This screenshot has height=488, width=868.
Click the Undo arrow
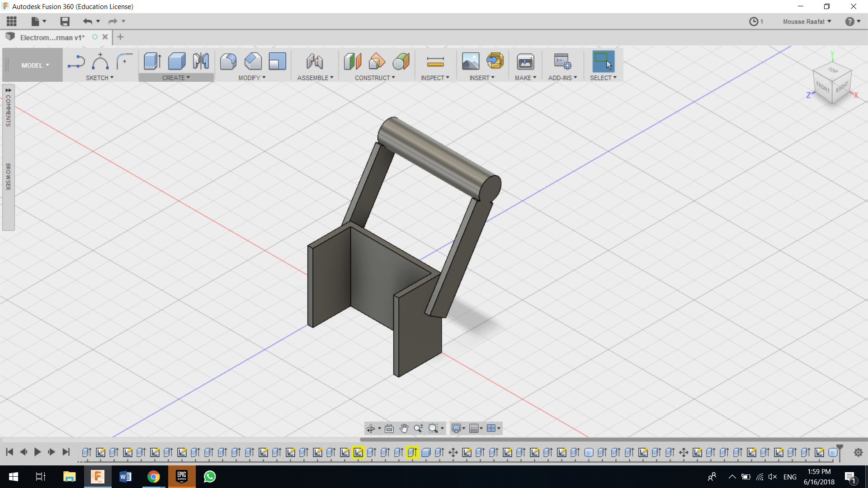87,21
